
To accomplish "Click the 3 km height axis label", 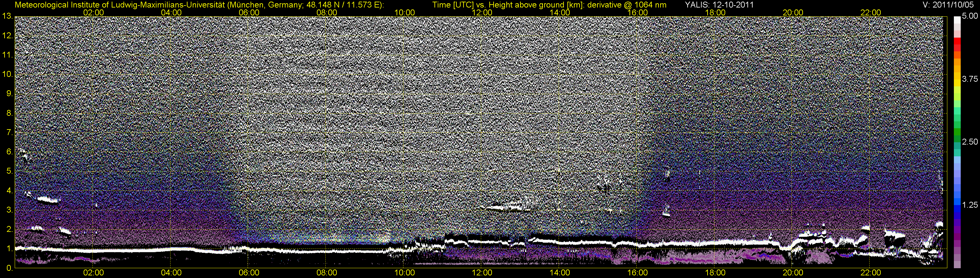I will pos(9,210).
